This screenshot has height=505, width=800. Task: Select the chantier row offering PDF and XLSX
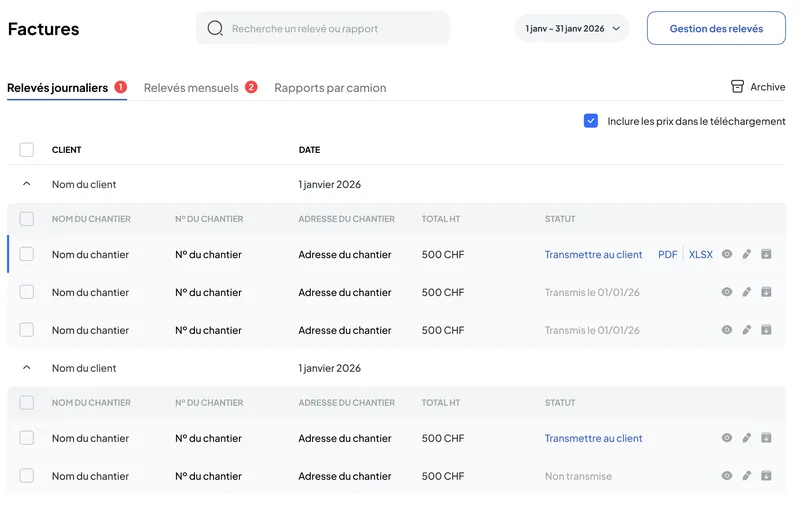point(27,254)
